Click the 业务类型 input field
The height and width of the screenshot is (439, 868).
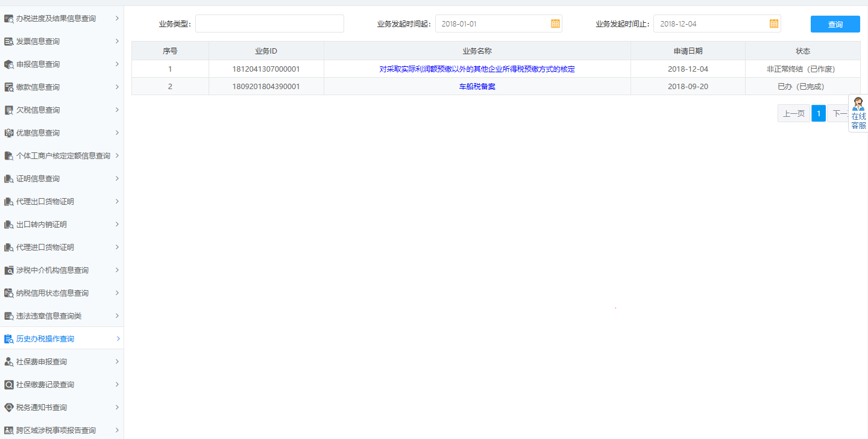pyautogui.click(x=269, y=23)
